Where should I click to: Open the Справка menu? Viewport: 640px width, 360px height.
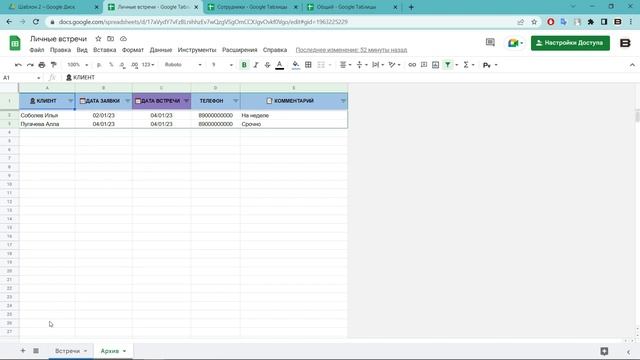(x=275, y=50)
